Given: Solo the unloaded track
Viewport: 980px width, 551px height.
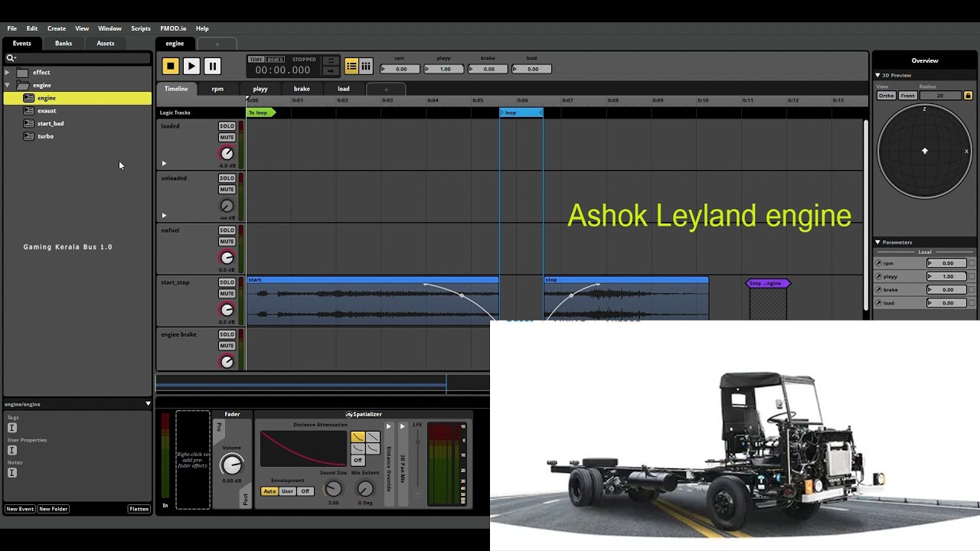Looking at the screenshot, I should click(227, 178).
